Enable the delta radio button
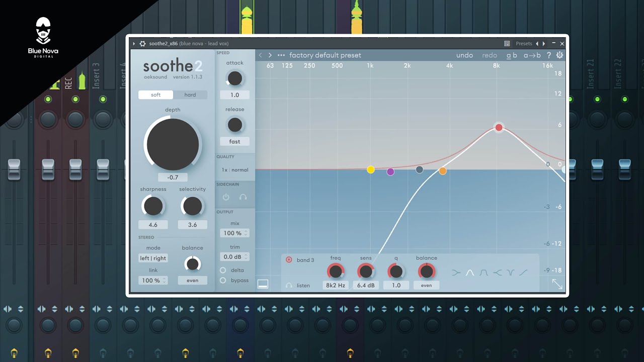Screen dimensions: 644x362 [223, 270]
